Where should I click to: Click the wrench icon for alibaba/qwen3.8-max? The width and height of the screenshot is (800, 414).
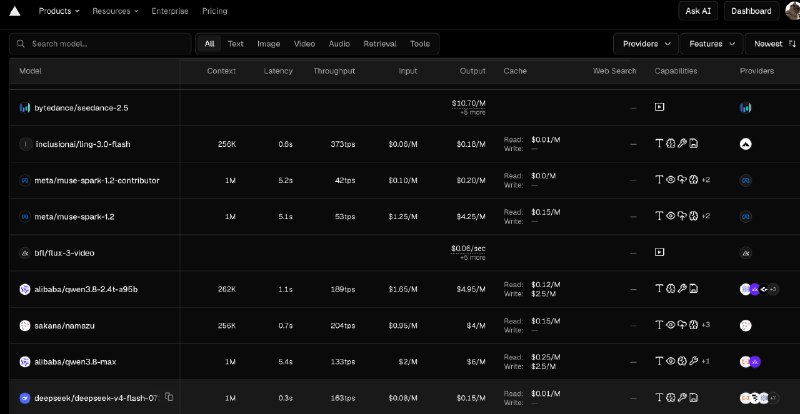(x=693, y=361)
